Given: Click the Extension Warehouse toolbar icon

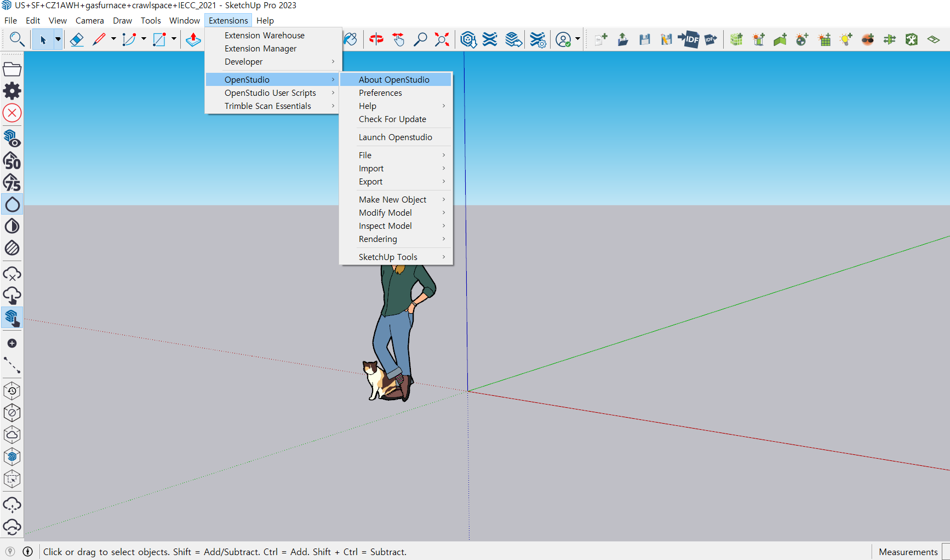Looking at the screenshot, I should click(x=490, y=39).
